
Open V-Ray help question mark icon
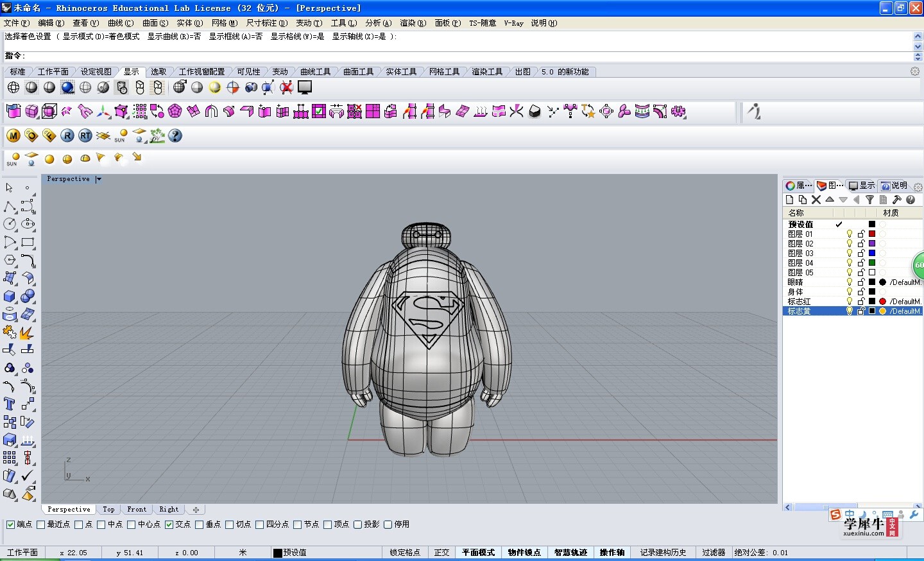coord(175,135)
